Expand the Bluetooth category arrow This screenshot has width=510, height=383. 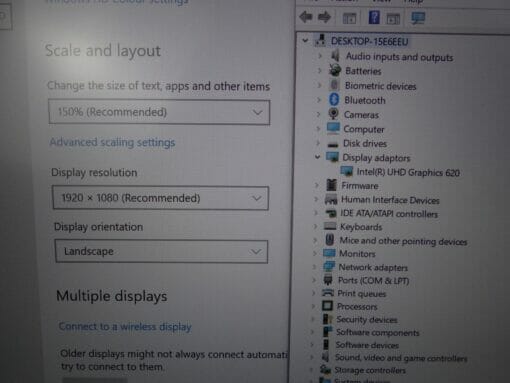[x=319, y=100]
